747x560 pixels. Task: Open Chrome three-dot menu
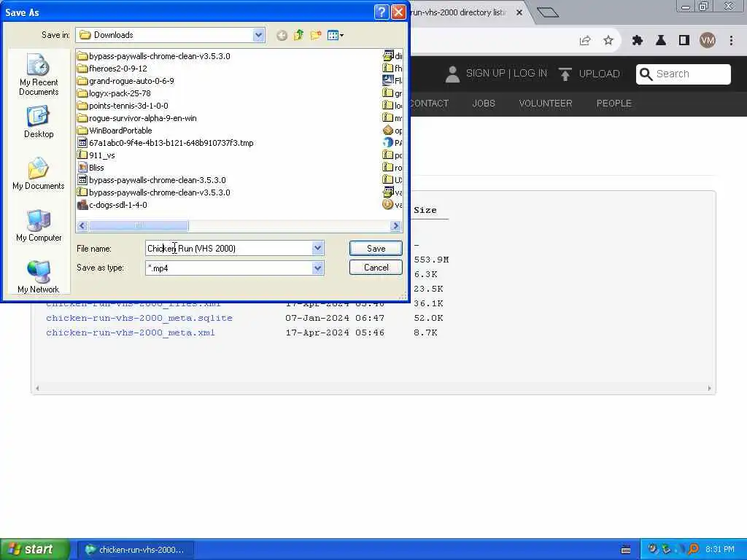731,41
